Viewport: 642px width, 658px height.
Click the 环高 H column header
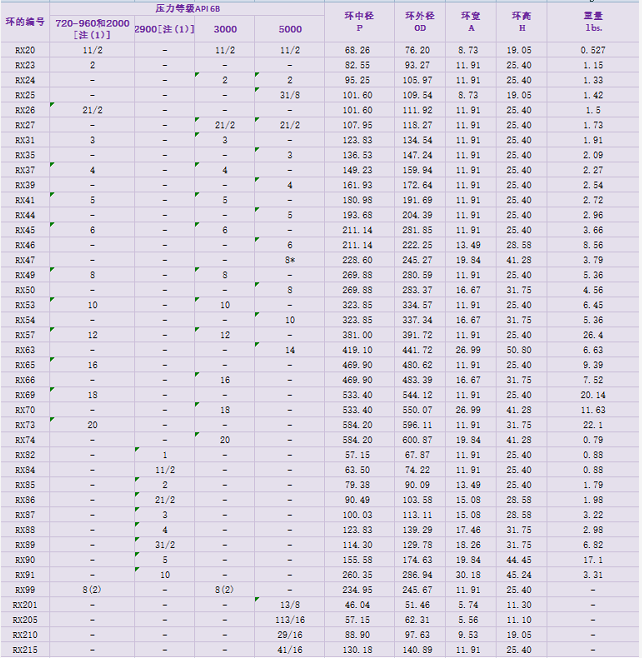(x=522, y=22)
